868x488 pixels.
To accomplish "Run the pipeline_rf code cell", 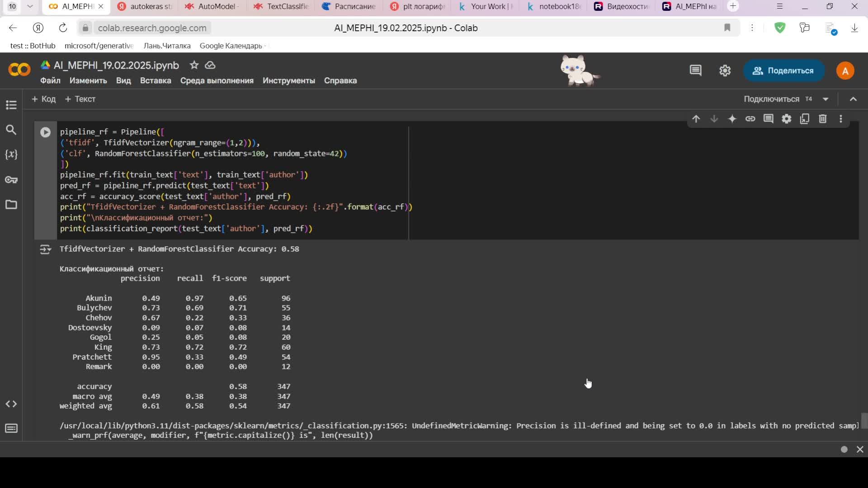I will (x=45, y=132).
